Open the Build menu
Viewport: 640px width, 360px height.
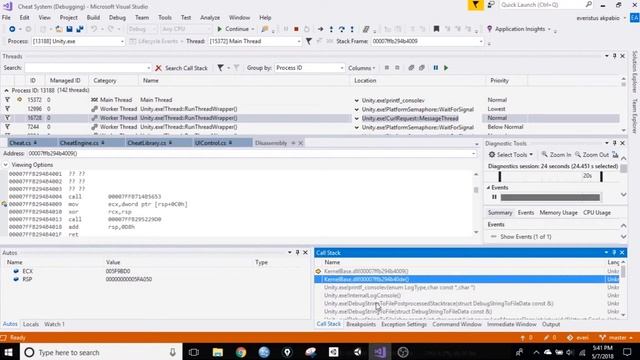tap(93, 18)
